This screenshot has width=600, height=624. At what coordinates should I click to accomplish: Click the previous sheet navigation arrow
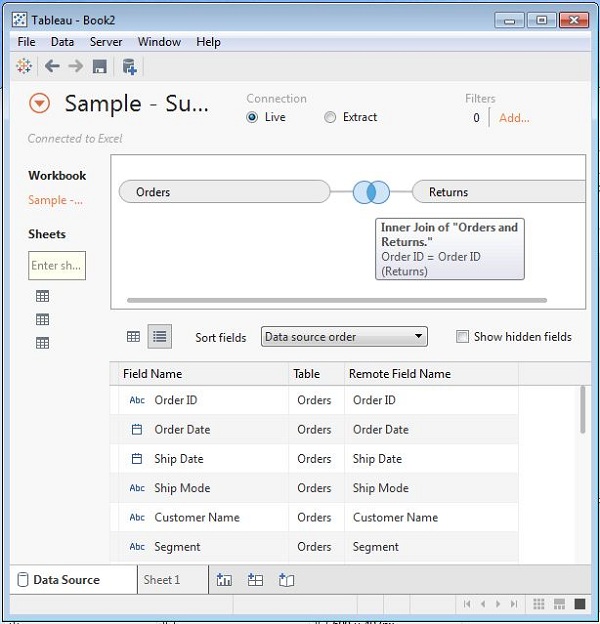(483, 604)
